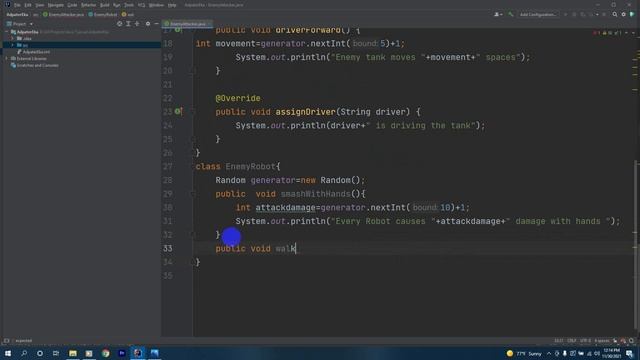Expand the src folder in project tree
This screenshot has width=640, height=360.
pos(13,45)
